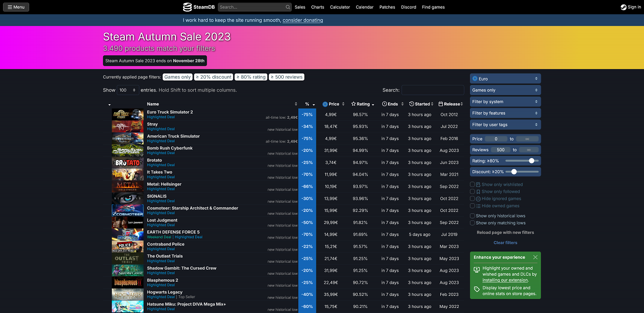Open the Sales menu item
Screen dimensions: 644x313
(300, 7)
